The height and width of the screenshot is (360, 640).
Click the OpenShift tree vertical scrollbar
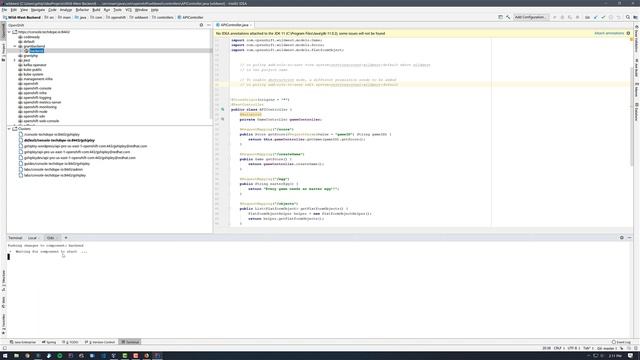pos(211,77)
